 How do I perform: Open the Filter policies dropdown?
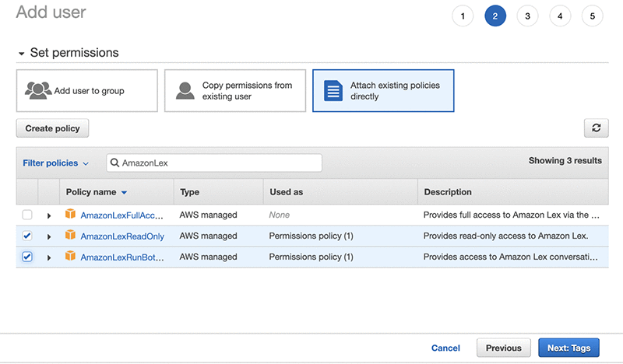tap(55, 163)
